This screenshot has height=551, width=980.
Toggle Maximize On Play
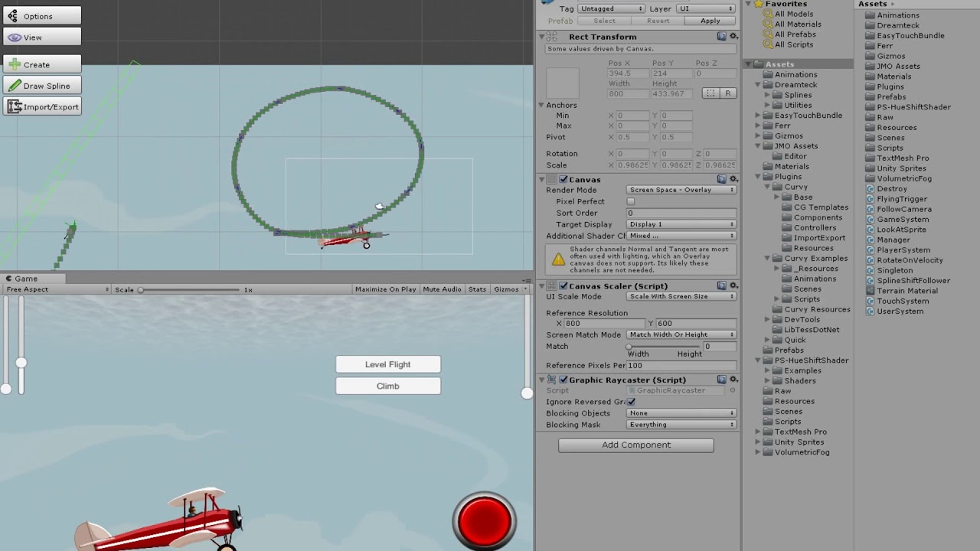[x=385, y=289]
